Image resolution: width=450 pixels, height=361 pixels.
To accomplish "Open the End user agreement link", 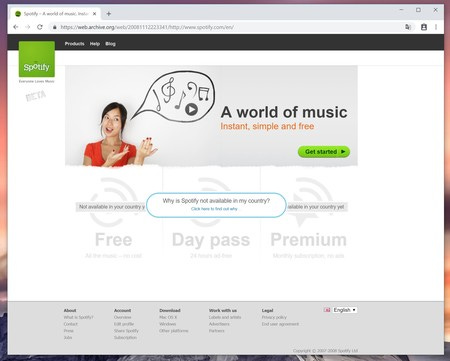I will tap(280, 324).
